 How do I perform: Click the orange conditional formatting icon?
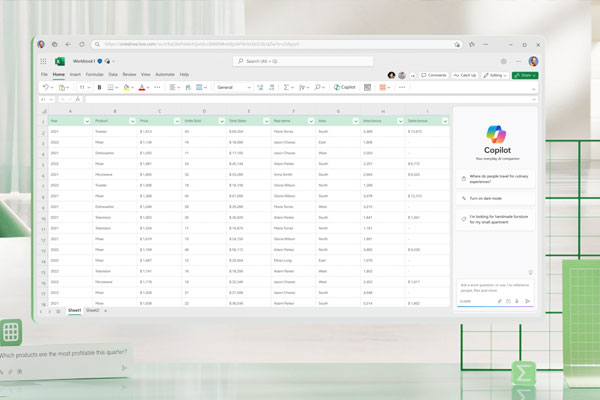coord(382,87)
